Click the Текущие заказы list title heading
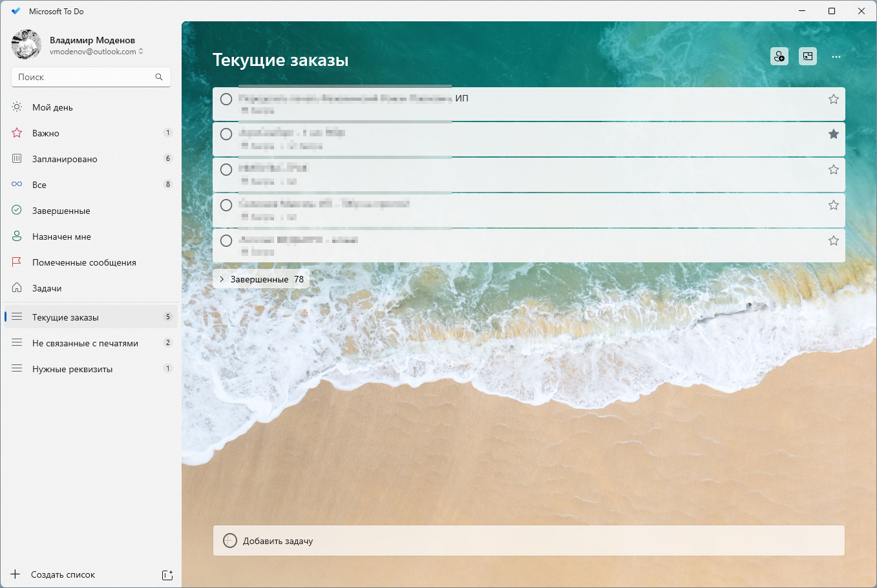 (280, 60)
